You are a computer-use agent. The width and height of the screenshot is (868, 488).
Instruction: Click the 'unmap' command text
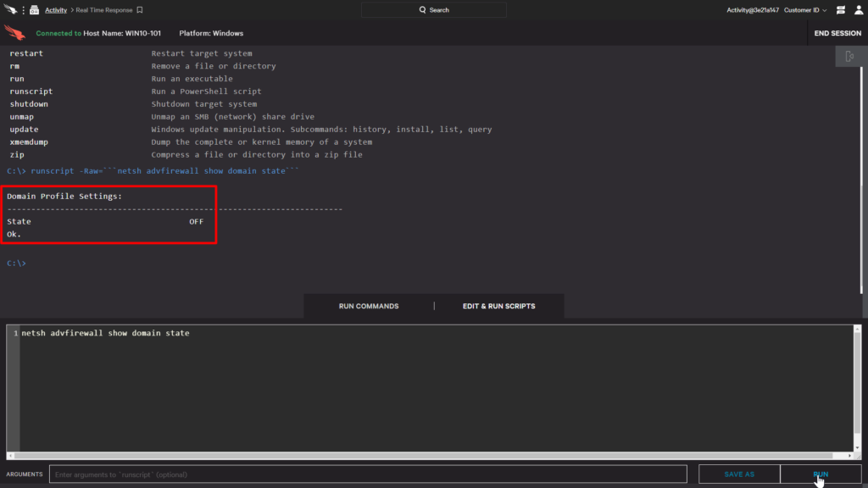pos(21,117)
